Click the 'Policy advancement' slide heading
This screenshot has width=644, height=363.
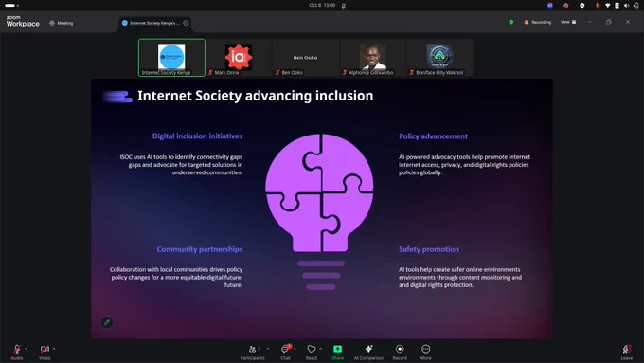point(433,136)
